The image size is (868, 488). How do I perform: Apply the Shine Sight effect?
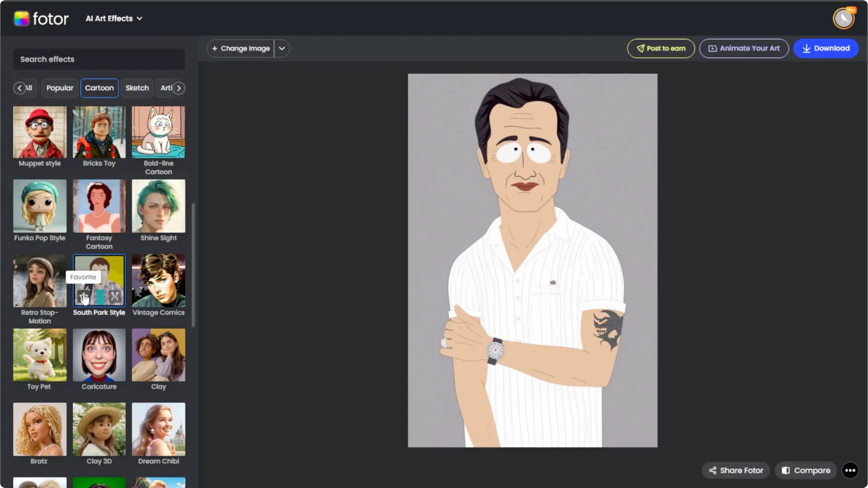158,206
